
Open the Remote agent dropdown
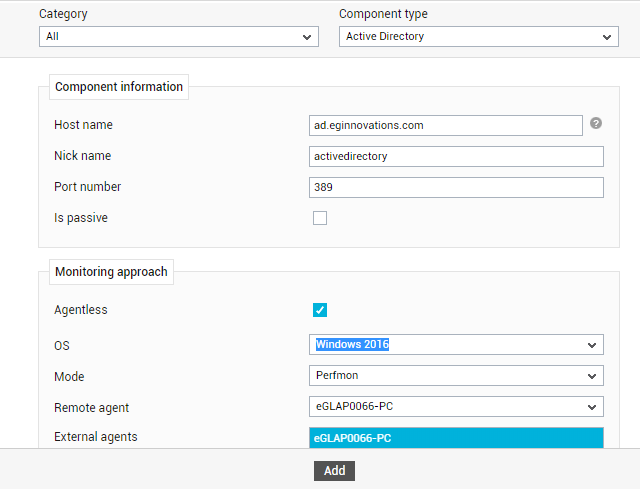[x=456, y=407]
